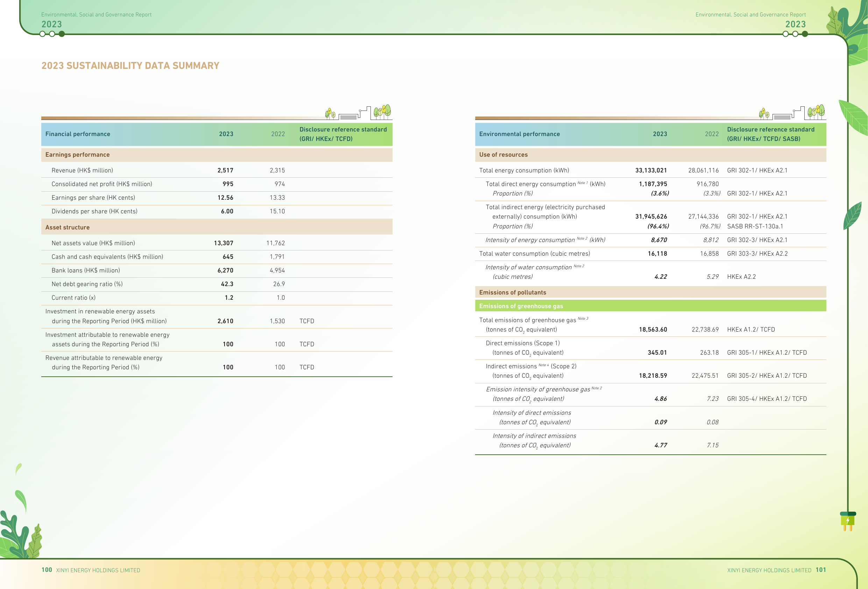This screenshot has height=589, width=868.
Task: Click the '2023 SUSTAINABILITY DATA SUMMARY' heading
Action: coord(130,66)
